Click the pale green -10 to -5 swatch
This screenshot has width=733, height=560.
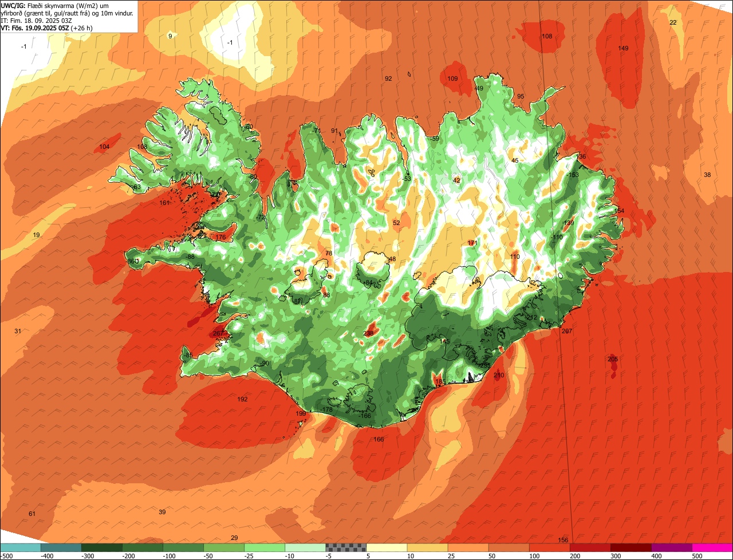305,547
